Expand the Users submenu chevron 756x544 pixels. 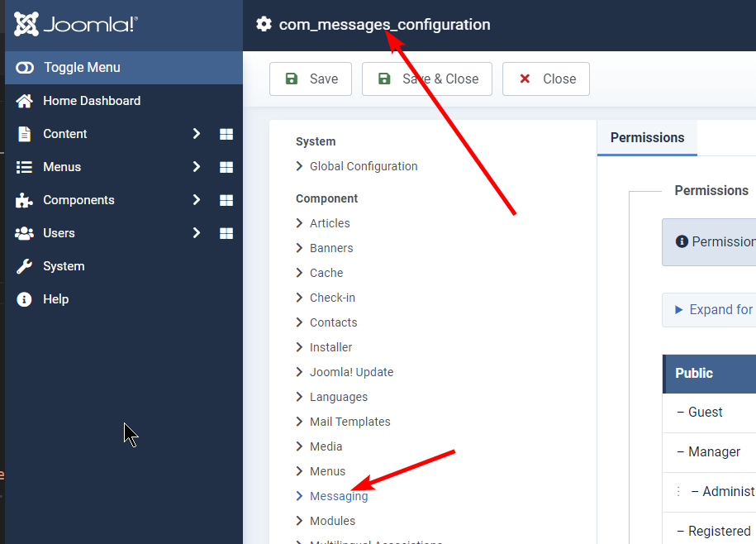pos(197,233)
